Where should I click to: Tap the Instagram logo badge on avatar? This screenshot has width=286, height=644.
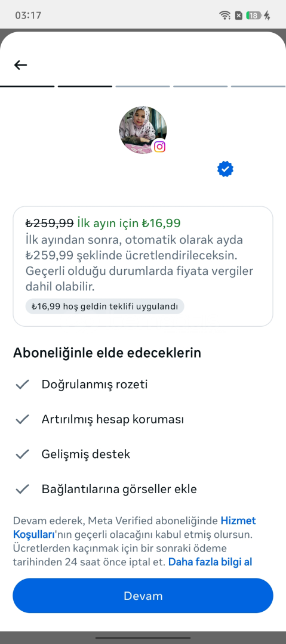point(159,147)
